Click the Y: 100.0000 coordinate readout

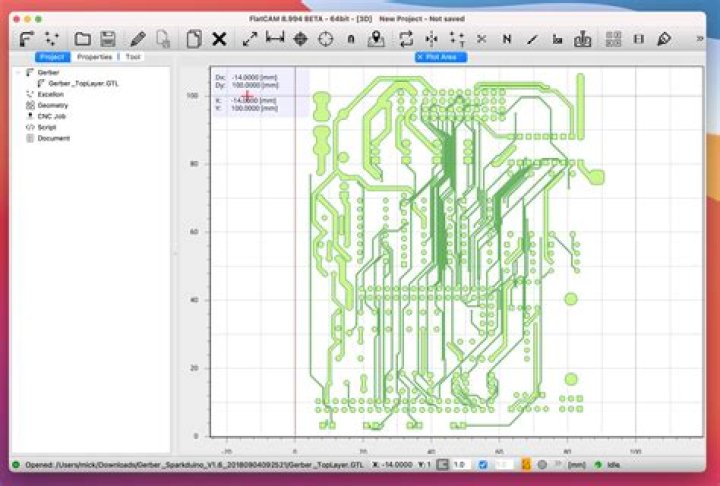pos(247,108)
